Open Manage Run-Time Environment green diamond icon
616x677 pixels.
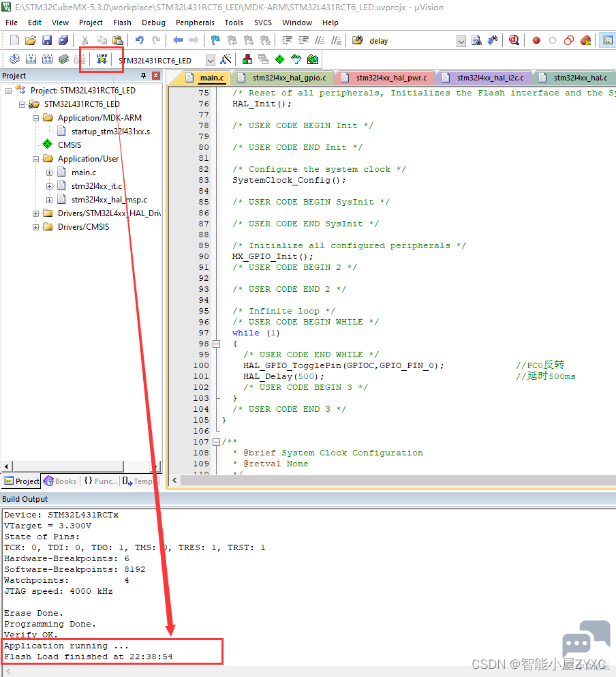tap(280, 59)
